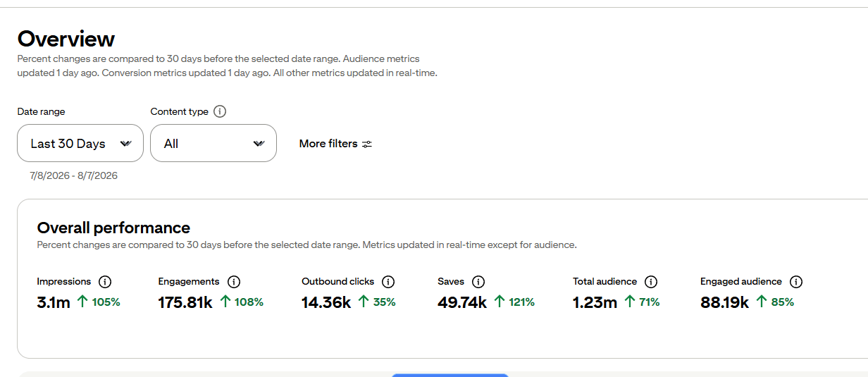Open the Content type All dropdown
This screenshot has width=868, height=377.
tap(213, 143)
